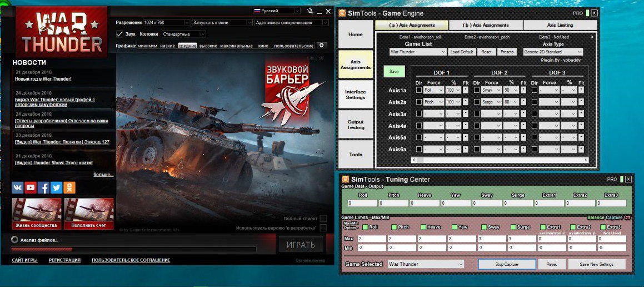
Task: Open the YouTube channel icon
Action: click(31, 187)
